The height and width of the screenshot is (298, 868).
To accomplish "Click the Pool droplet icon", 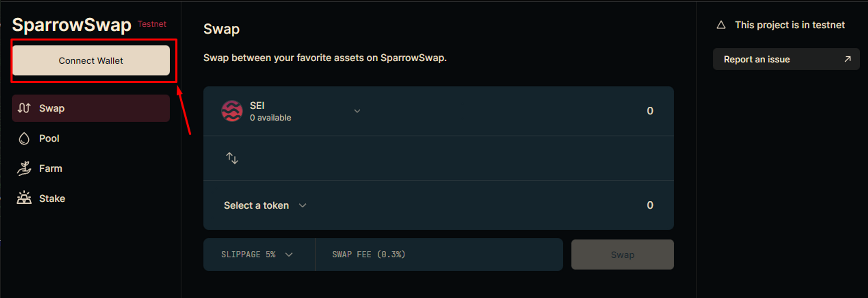I will (x=24, y=138).
